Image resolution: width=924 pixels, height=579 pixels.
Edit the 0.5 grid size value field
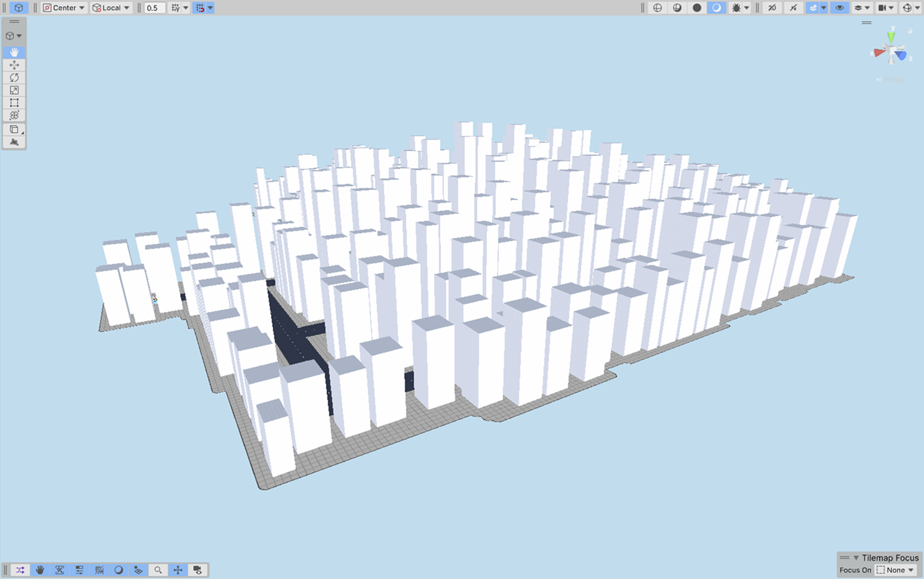(x=154, y=8)
